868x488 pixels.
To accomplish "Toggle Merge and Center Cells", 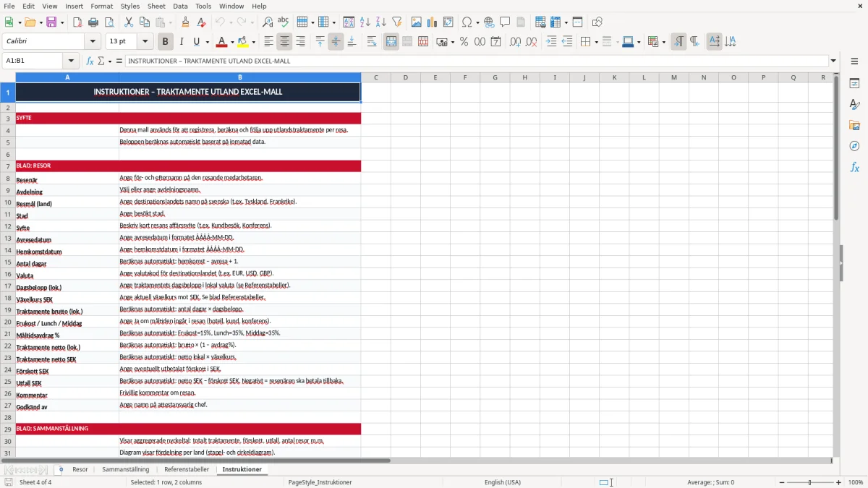I will (391, 42).
